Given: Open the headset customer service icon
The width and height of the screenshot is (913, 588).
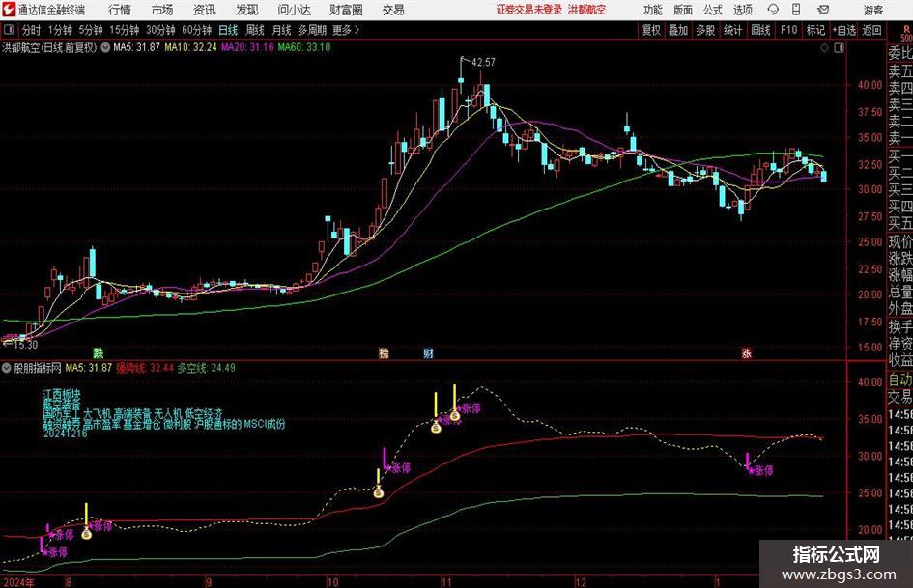Looking at the screenshot, I should [773, 10].
